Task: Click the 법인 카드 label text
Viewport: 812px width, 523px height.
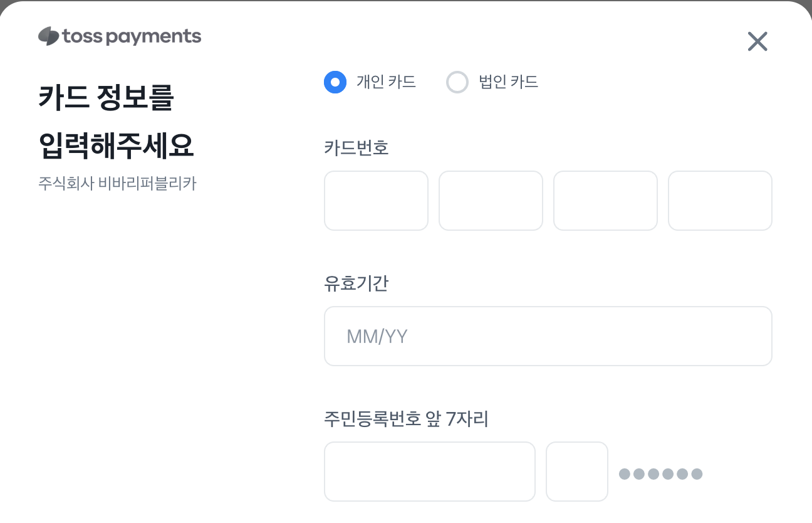Action: pos(508,82)
